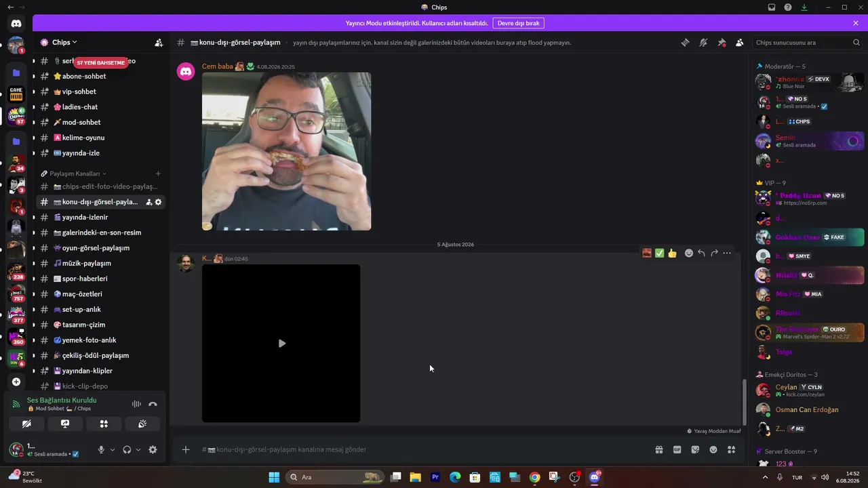
Task: Open settings for konu-dışı-görsel-paylaşım channel
Action: tap(159, 202)
